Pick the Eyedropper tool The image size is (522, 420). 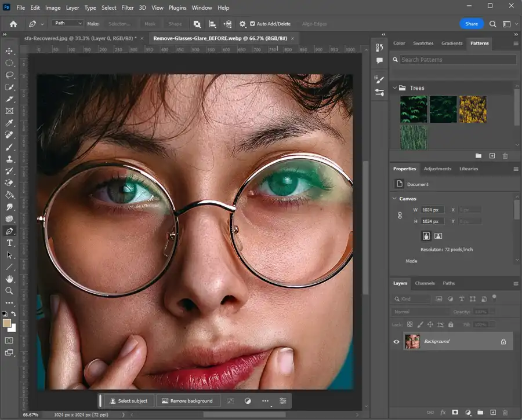tap(9, 123)
